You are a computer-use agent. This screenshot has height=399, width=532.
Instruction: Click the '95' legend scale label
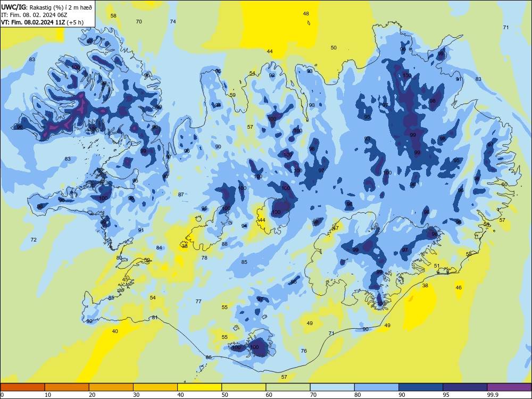coord(446,395)
